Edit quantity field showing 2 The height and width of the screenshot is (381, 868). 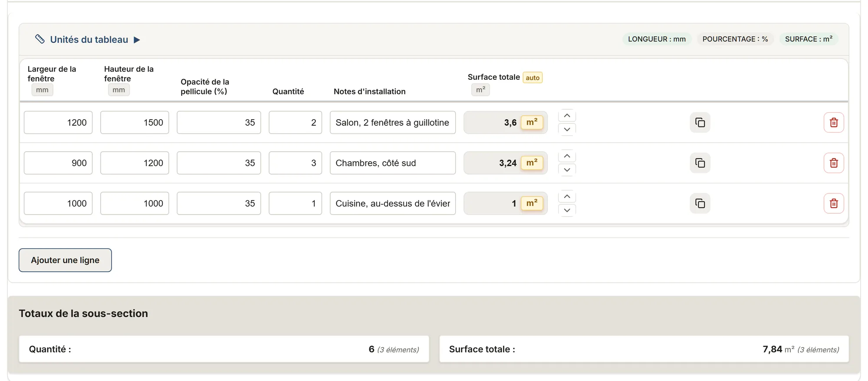[295, 123]
